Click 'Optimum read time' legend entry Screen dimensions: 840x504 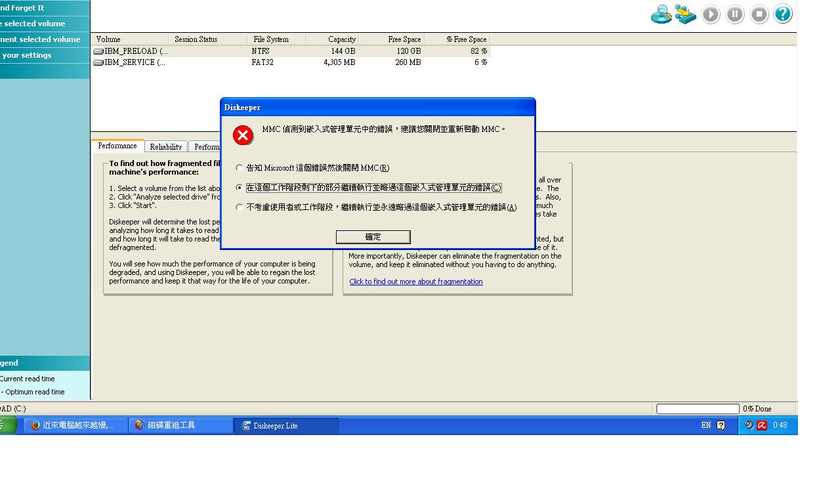pos(33,392)
